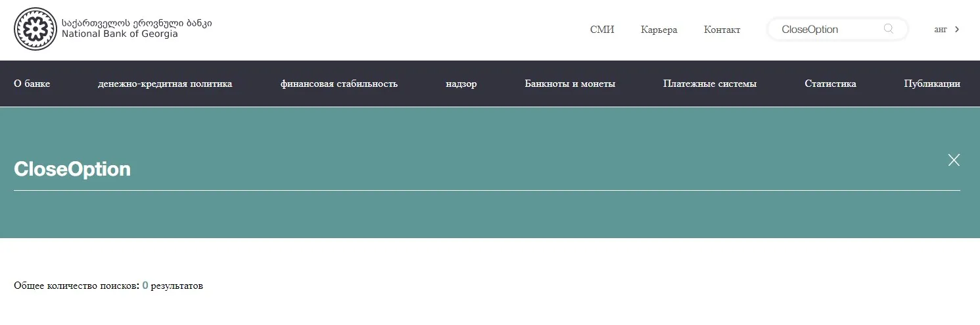
Task: Focus the header search field containing CloseOption
Action: pyautogui.click(x=837, y=29)
